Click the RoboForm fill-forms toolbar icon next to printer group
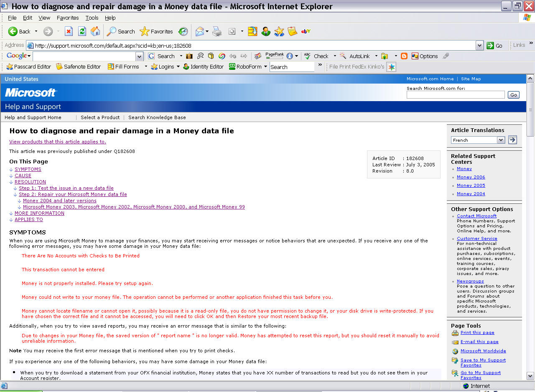 252,31
